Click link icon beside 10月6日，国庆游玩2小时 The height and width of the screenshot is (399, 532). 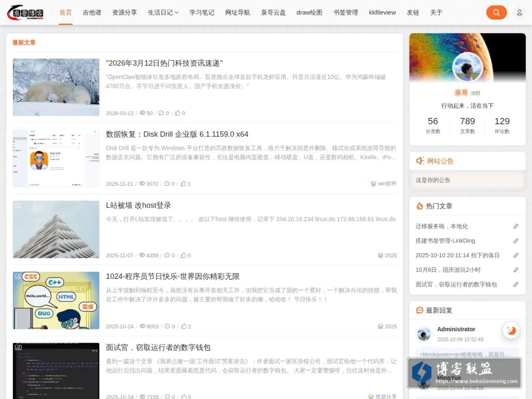click(516, 270)
